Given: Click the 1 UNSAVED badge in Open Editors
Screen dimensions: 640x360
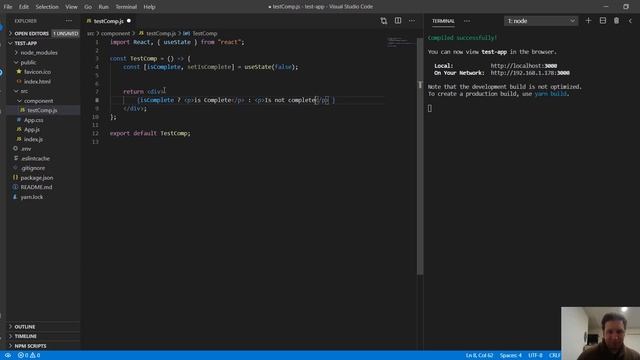Looking at the screenshot, I should tap(65, 33).
